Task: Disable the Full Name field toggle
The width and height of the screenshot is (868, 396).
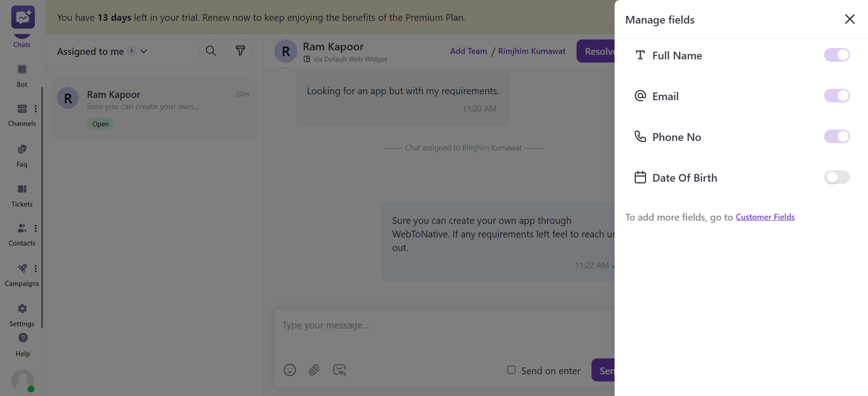Action: click(836, 55)
